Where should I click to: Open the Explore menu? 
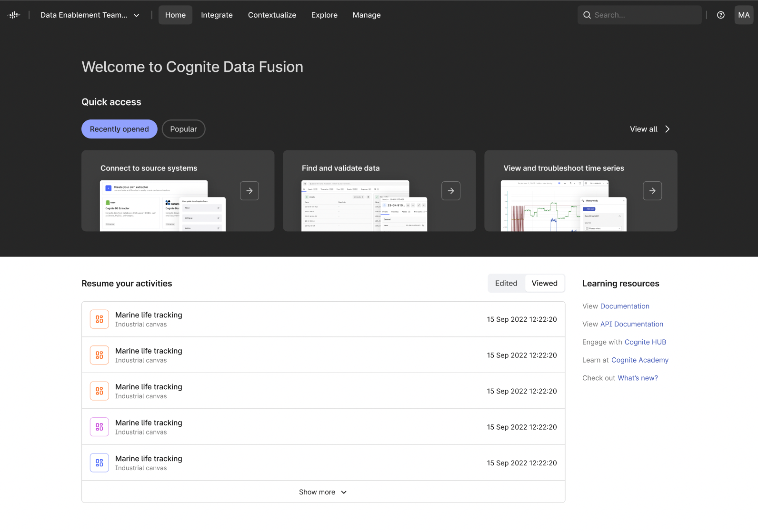pos(324,15)
